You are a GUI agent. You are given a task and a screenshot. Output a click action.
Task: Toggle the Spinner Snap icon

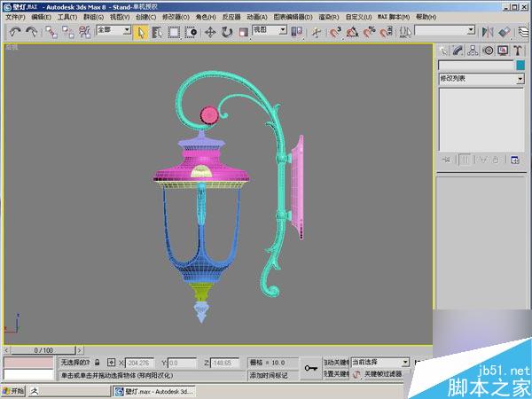click(x=386, y=32)
